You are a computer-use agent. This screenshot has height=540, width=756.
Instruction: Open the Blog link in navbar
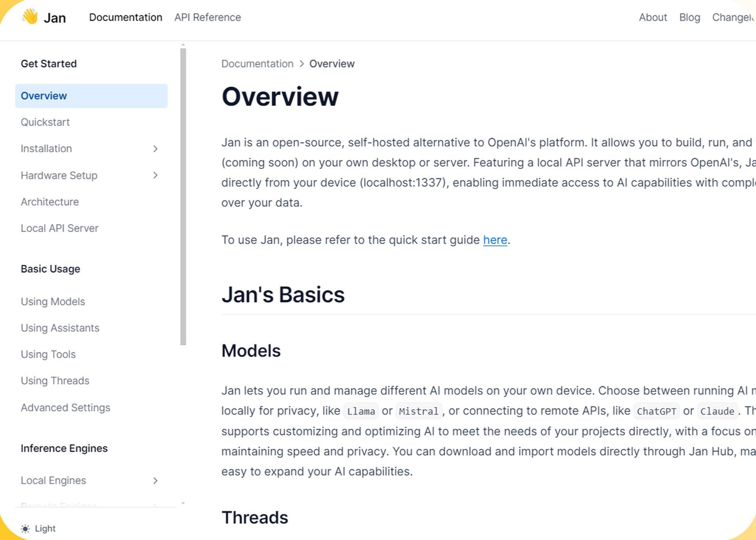(690, 17)
